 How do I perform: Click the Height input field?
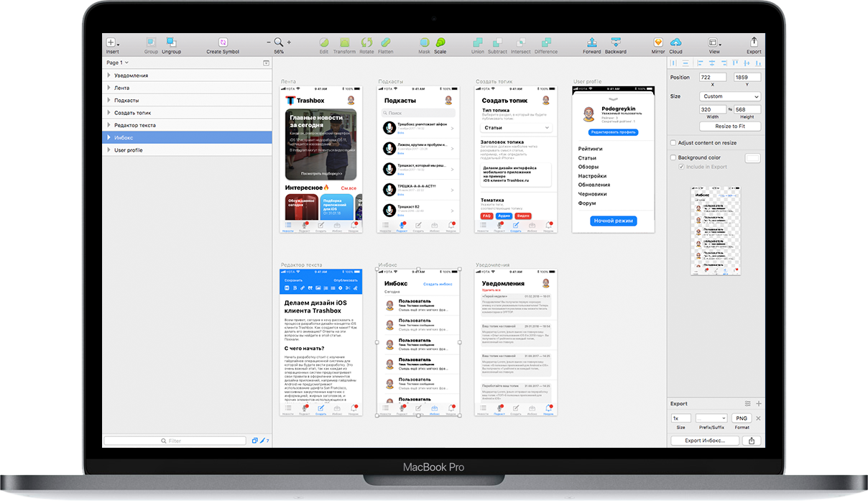(747, 110)
